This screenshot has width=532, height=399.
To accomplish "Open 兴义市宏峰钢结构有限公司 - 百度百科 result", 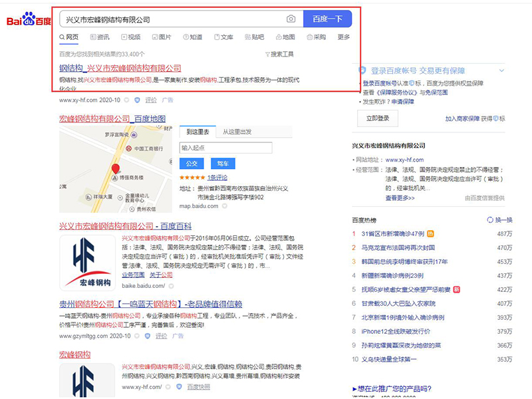I will 125,226.
